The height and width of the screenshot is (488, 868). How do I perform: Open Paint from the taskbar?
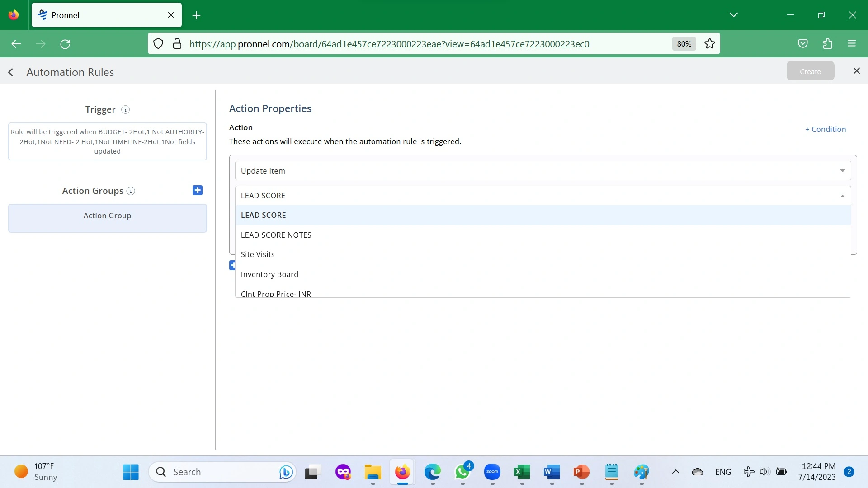pyautogui.click(x=642, y=472)
